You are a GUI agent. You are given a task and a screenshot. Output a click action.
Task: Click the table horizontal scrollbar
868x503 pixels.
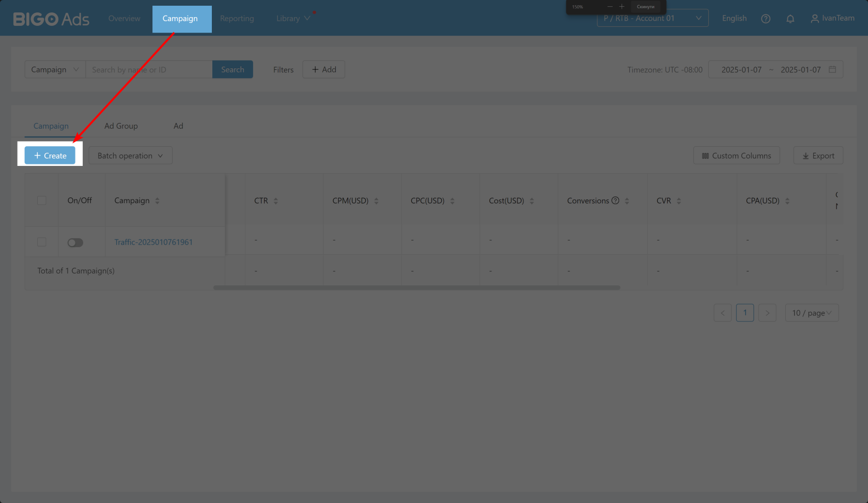pyautogui.click(x=417, y=287)
